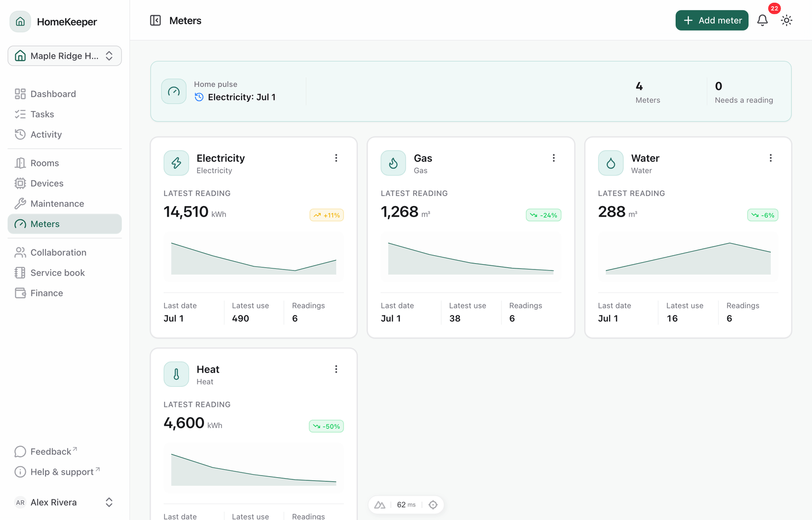The height and width of the screenshot is (520, 812).
Task: Select Meters in the sidebar
Action: [64, 224]
